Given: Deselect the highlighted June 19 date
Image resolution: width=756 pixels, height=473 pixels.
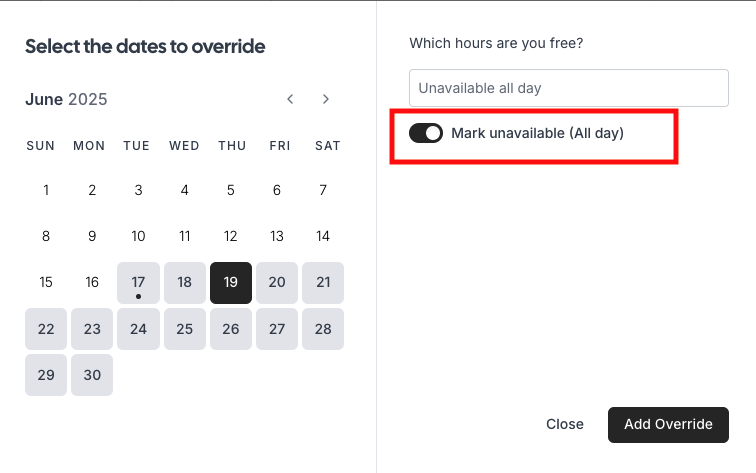Looking at the screenshot, I should [x=231, y=283].
